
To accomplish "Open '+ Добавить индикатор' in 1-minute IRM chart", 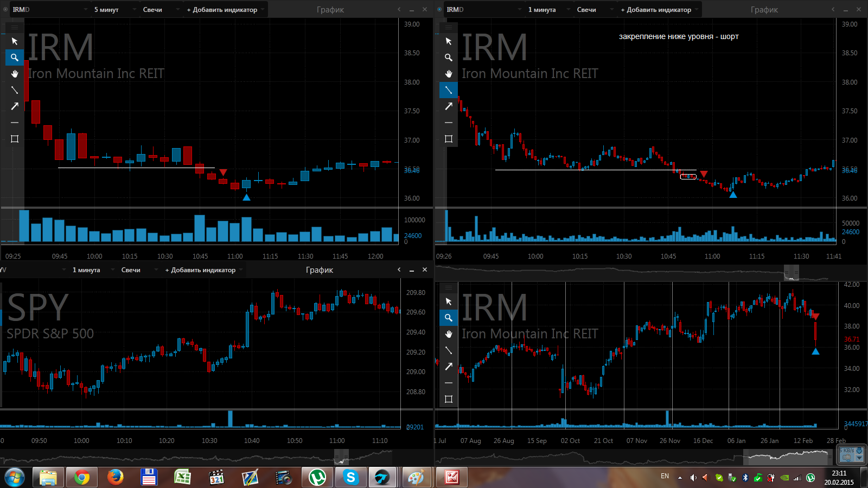I will click(659, 9).
